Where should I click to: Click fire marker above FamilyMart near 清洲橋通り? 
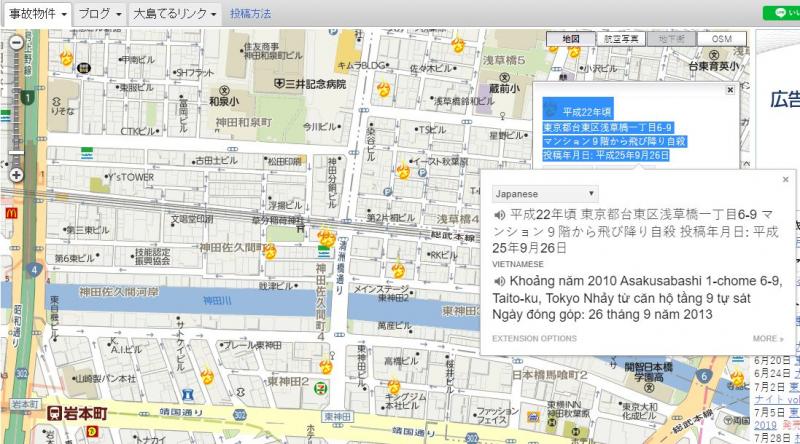click(327, 238)
